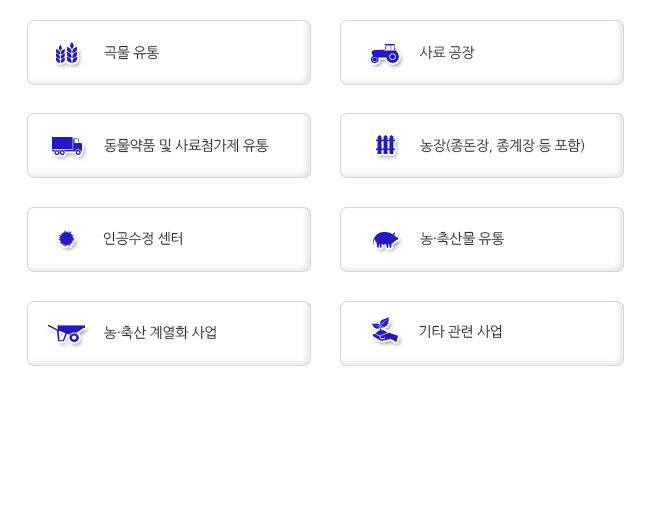
Task: Select the 사료 공장 text label
Action: pos(447,53)
